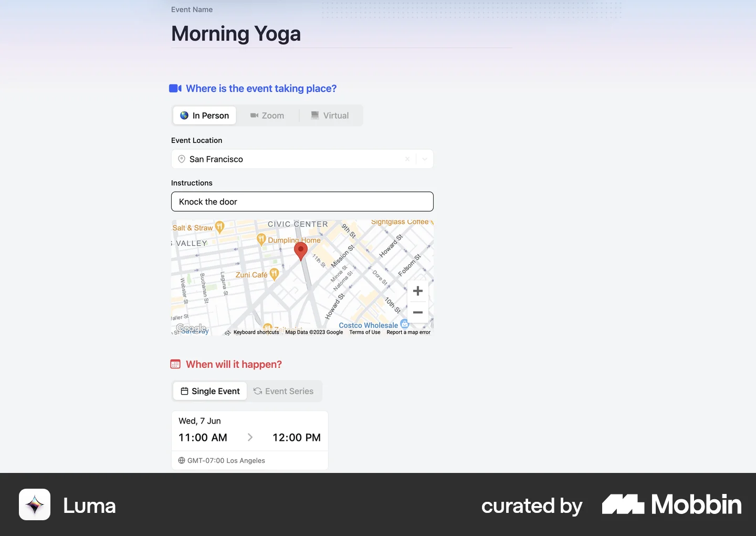Click the When will it happen heading

234,364
